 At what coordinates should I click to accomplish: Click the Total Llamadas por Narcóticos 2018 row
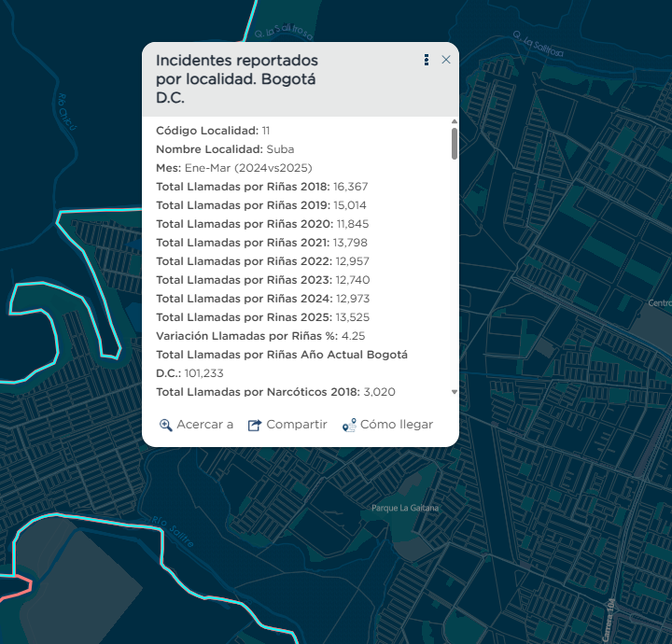click(276, 392)
